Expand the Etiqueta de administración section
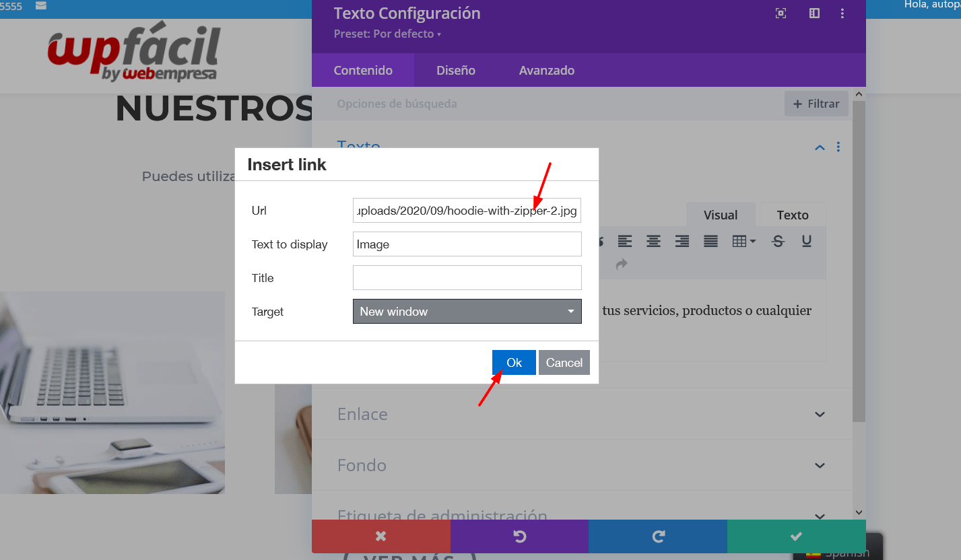 (x=583, y=516)
